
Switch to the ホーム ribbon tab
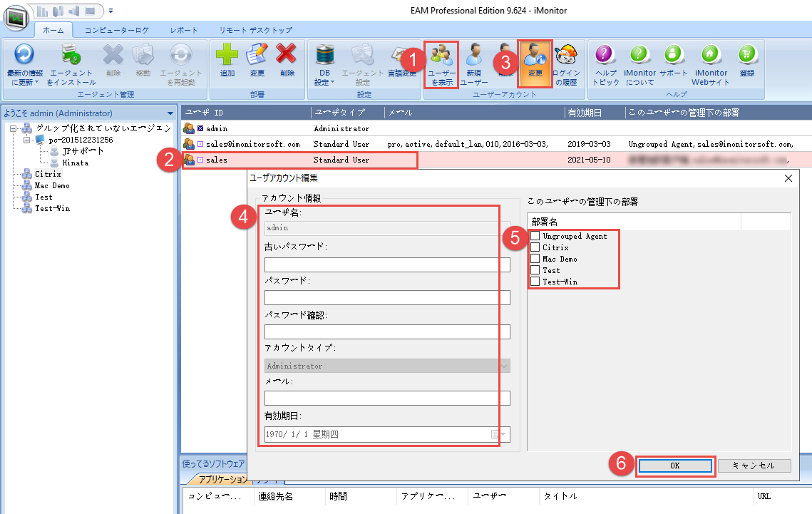(x=53, y=30)
